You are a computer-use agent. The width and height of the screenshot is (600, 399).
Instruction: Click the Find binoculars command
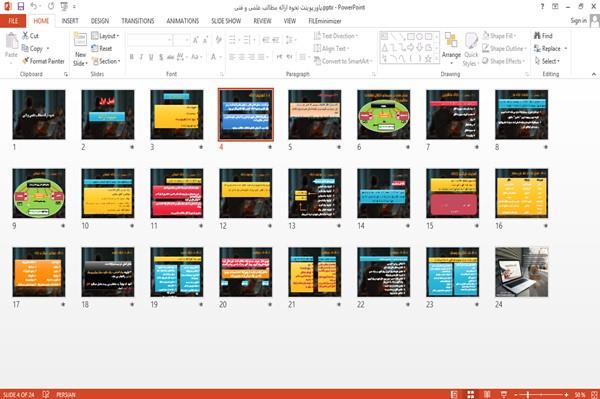click(543, 36)
